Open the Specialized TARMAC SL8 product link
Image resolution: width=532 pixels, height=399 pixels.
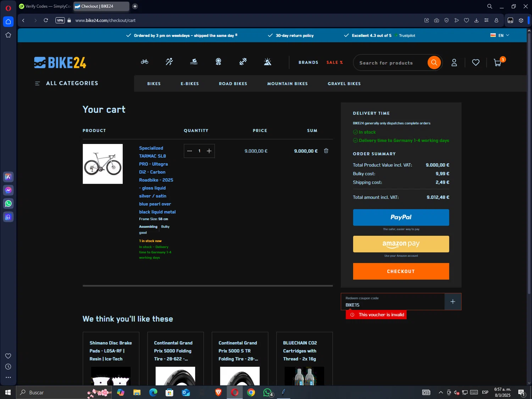[157, 180]
